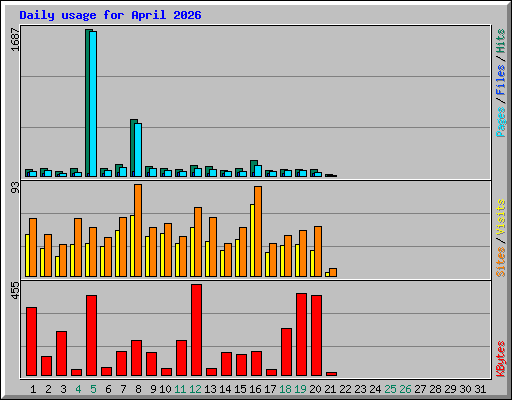Click the Visits legend label
This screenshot has width=512, height=400.
(x=501, y=217)
